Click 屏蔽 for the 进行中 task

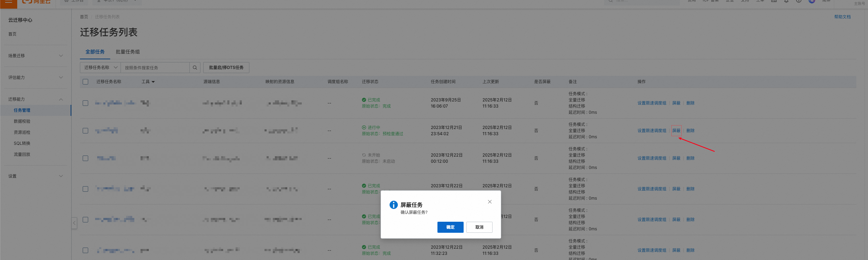tap(676, 131)
